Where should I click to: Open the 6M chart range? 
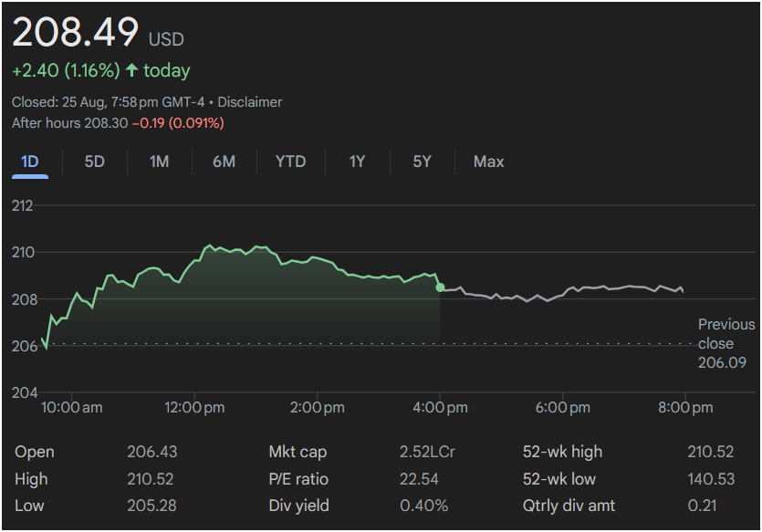[224, 162]
